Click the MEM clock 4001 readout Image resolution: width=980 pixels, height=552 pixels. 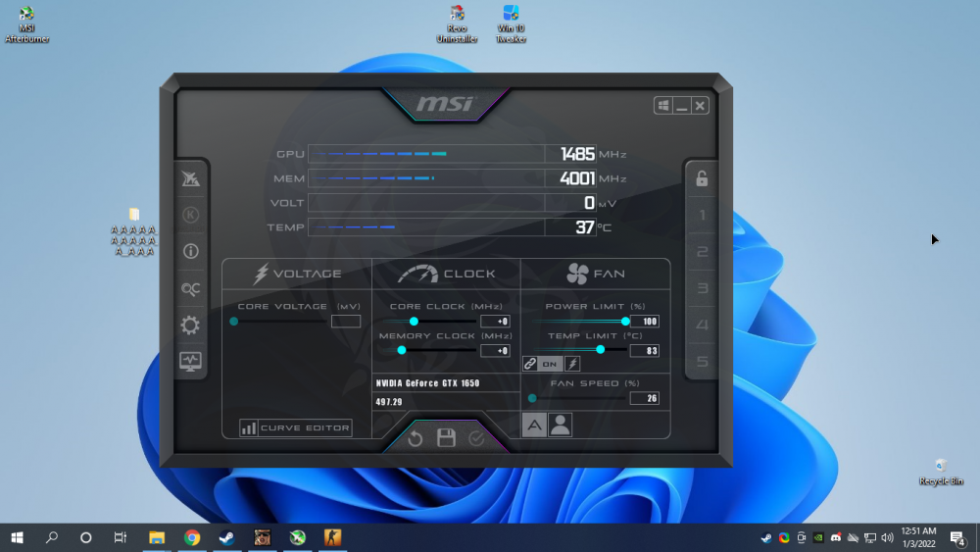click(x=577, y=178)
